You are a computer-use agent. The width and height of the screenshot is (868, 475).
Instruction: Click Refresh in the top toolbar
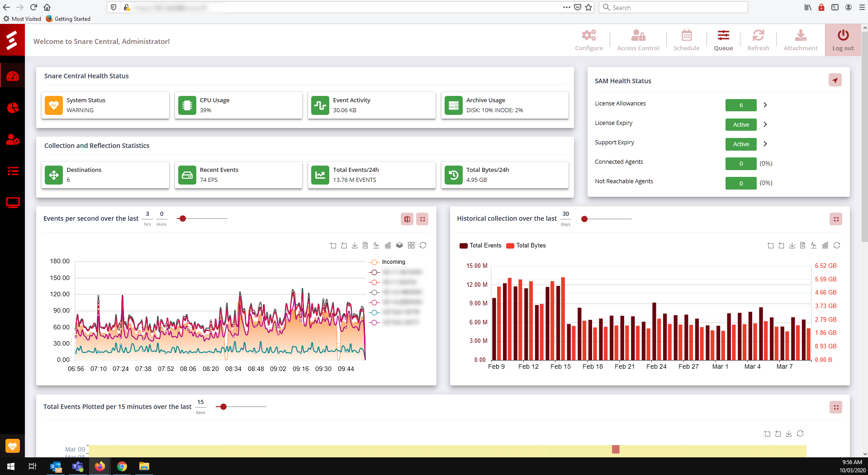coord(758,40)
